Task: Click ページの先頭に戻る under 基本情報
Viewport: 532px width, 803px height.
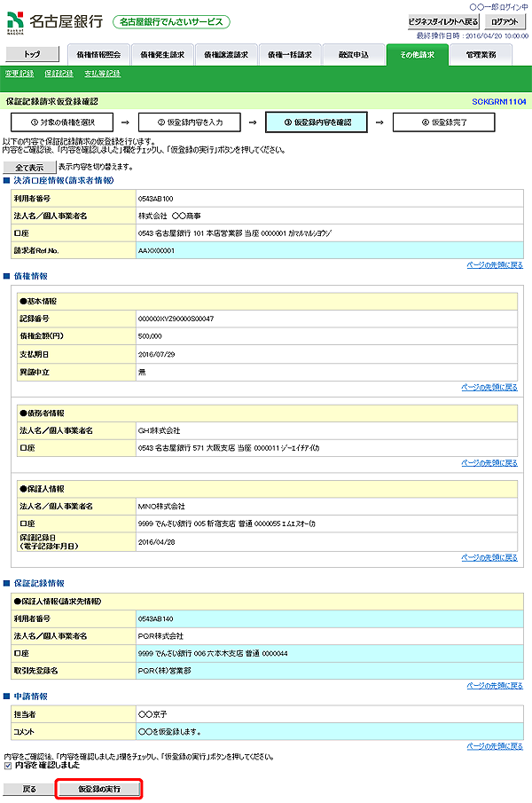Action: pos(489,387)
